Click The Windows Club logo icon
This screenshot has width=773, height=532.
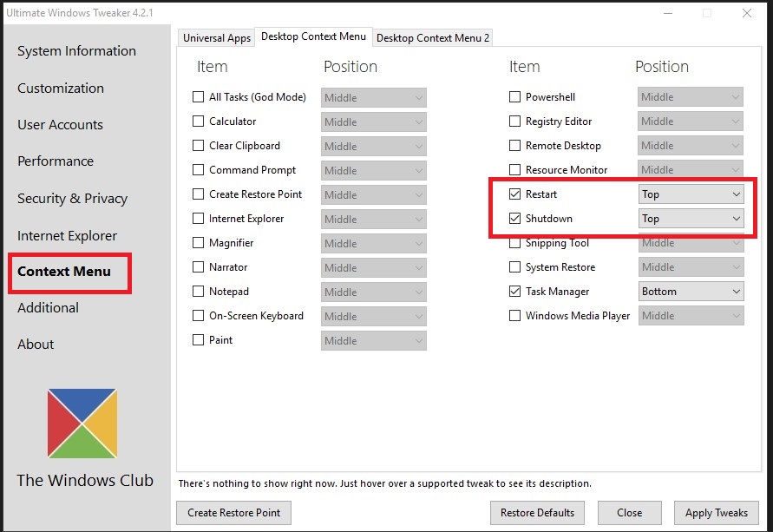coord(82,424)
